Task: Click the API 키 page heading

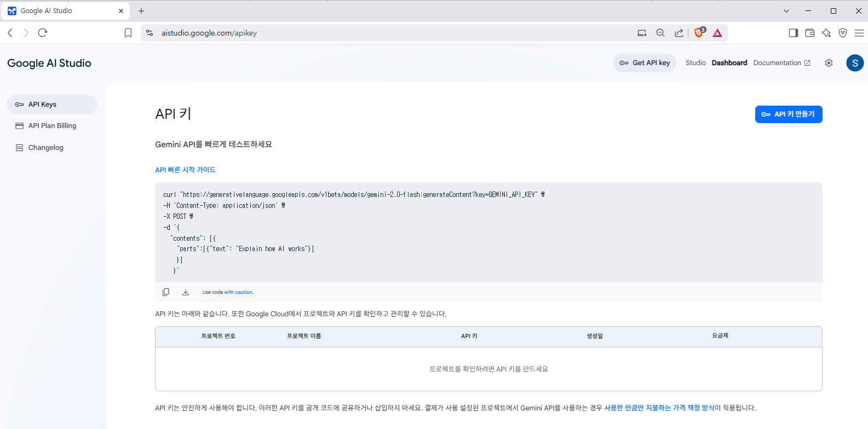Action: [x=173, y=114]
